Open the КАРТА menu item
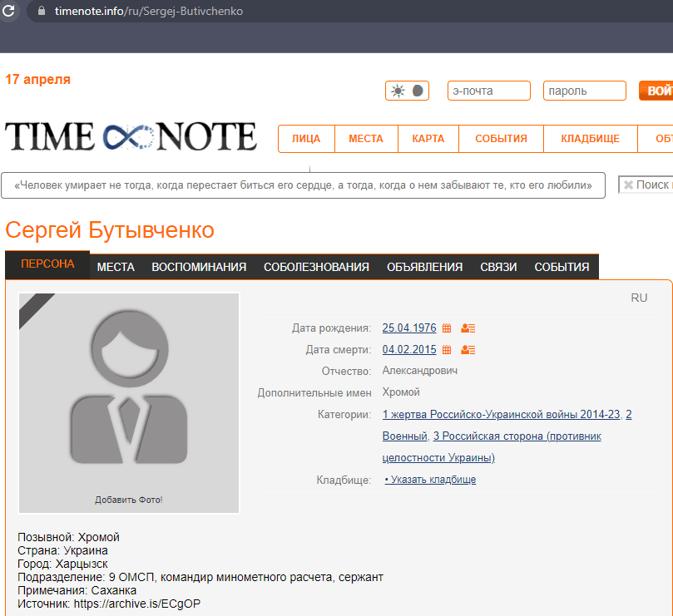673x616 pixels. [428, 139]
